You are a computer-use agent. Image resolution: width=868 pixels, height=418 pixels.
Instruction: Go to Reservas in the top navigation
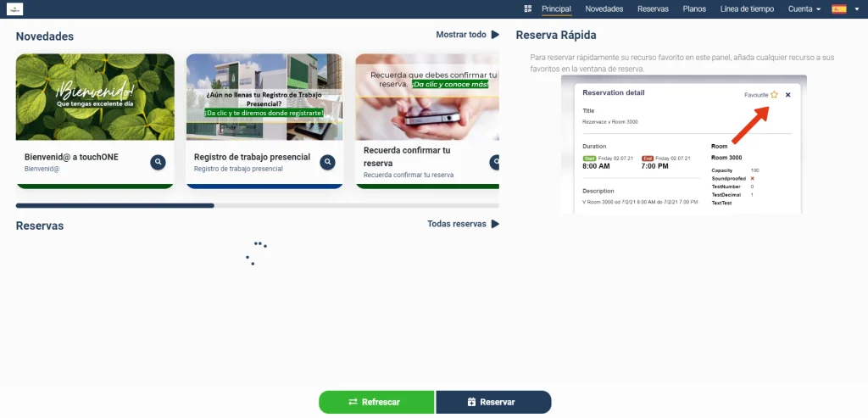(653, 9)
